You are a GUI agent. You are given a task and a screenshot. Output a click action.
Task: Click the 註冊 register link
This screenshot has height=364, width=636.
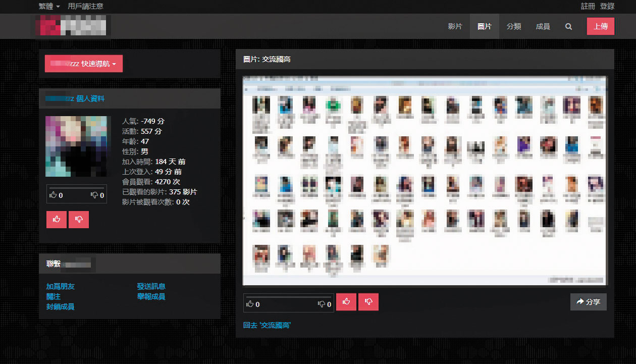click(588, 6)
